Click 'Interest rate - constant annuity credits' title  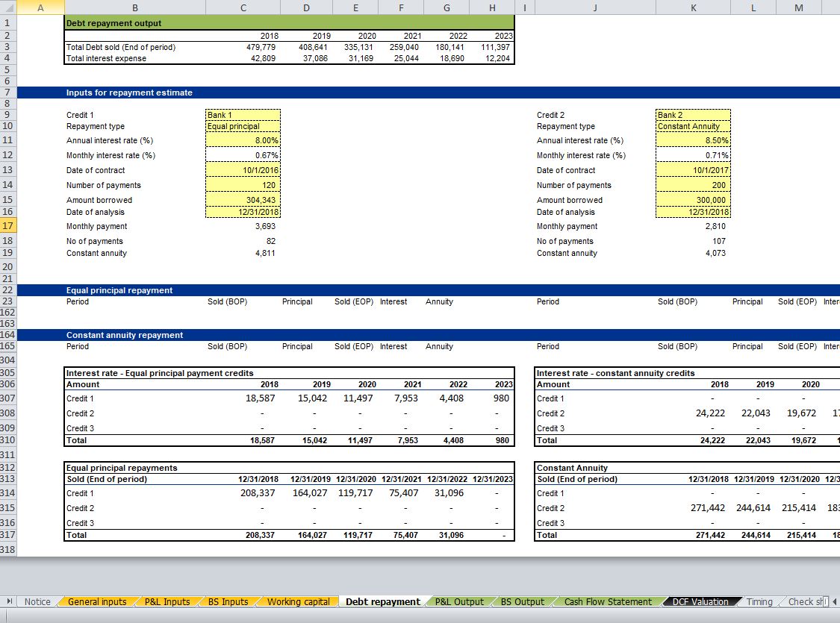click(615, 373)
